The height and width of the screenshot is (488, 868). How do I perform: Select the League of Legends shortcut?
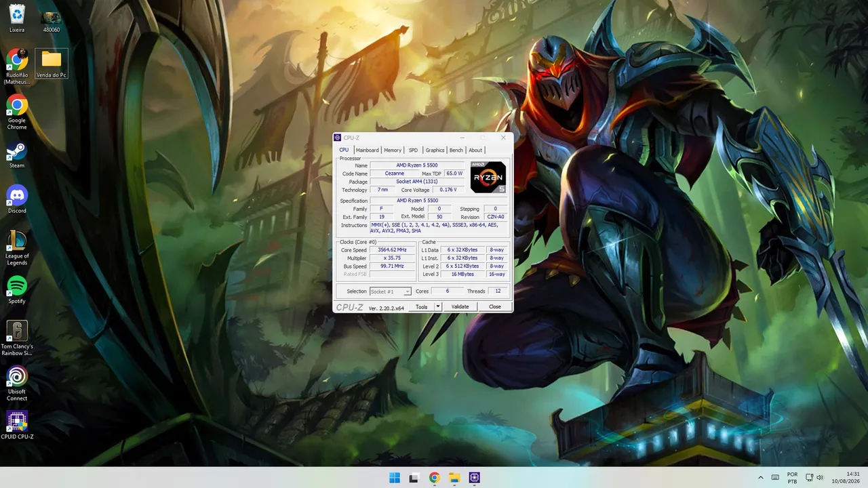(x=17, y=247)
